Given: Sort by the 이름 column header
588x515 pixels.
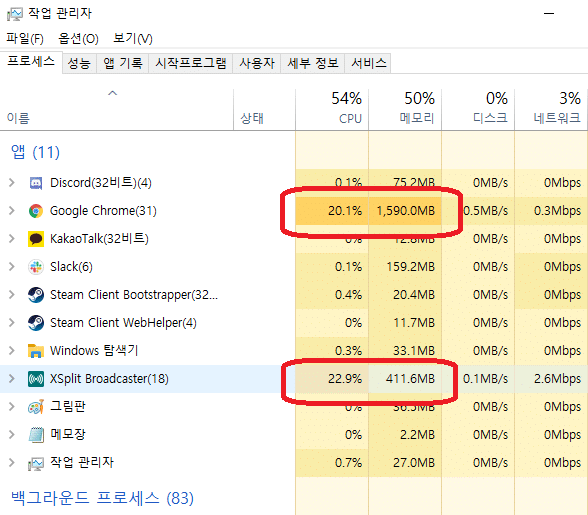Looking at the screenshot, I should click(116, 110).
